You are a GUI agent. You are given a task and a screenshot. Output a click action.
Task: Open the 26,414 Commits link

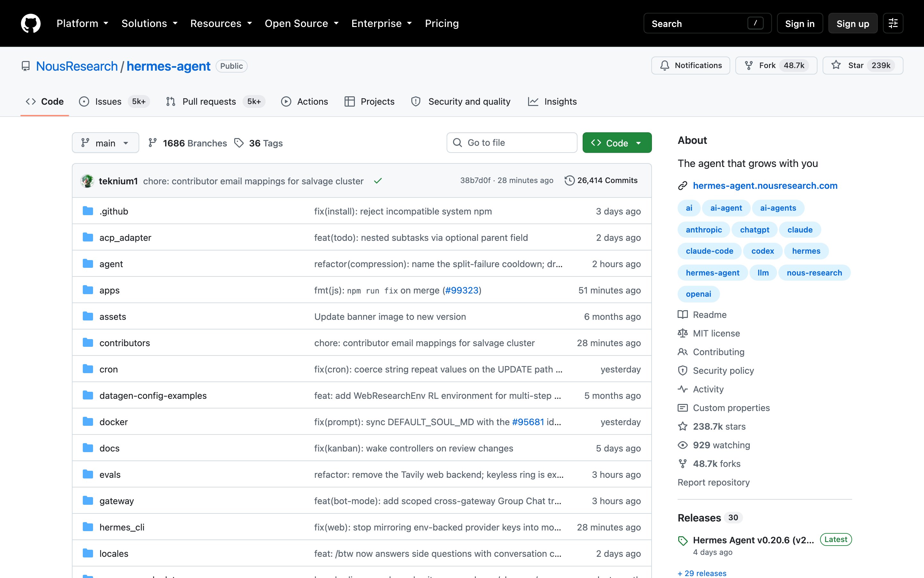pos(601,180)
